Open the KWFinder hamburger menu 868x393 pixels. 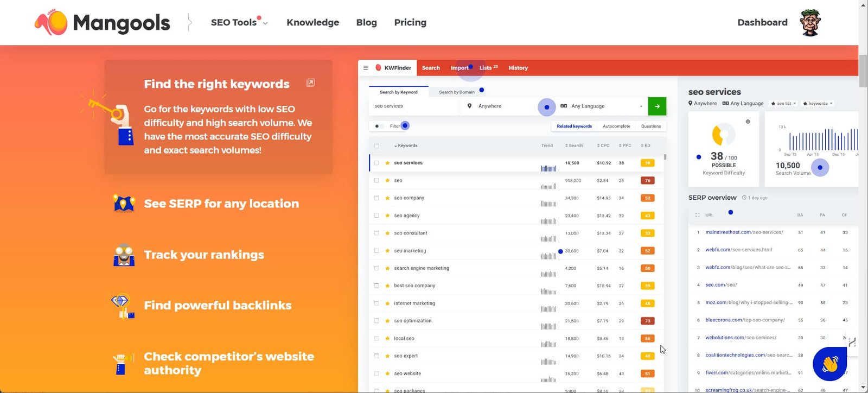pyautogui.click(x=366, y=68)
